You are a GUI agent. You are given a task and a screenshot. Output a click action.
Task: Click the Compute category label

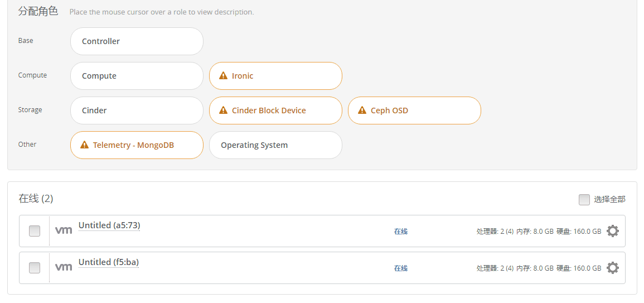pyautogui.click(x=32, y=75)
